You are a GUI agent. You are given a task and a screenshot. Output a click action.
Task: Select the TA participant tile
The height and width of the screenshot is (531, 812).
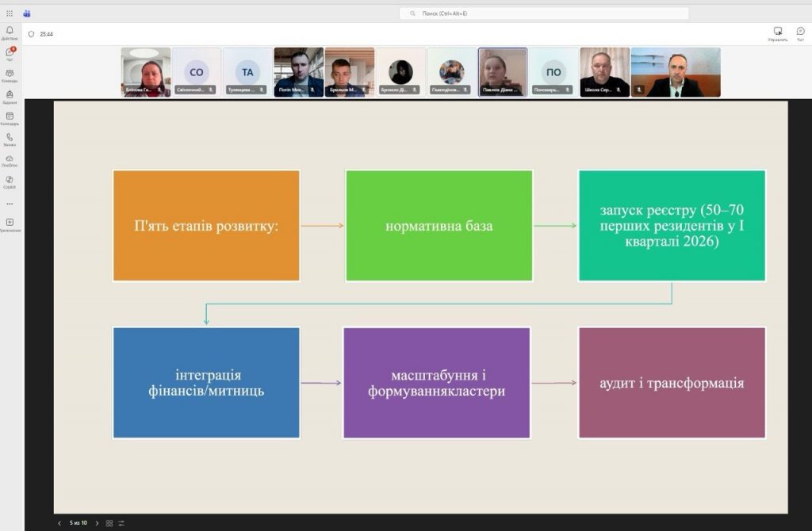247,72
